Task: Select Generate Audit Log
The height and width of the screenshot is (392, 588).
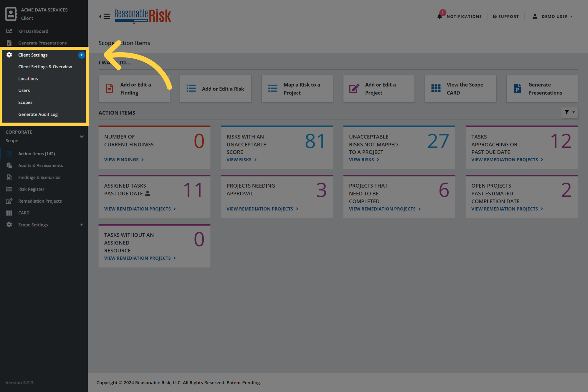Action: click(x=38, y=114)
